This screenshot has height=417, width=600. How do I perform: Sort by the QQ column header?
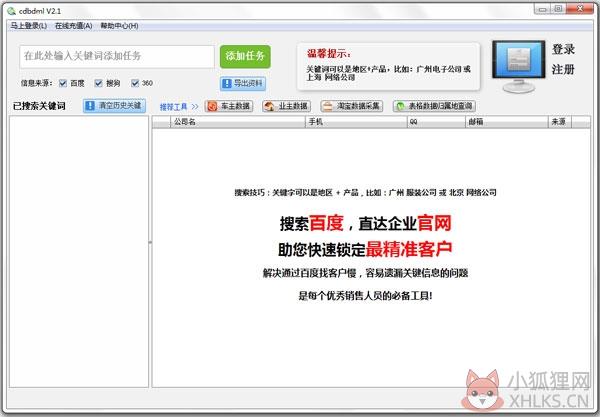pos(436,122)
